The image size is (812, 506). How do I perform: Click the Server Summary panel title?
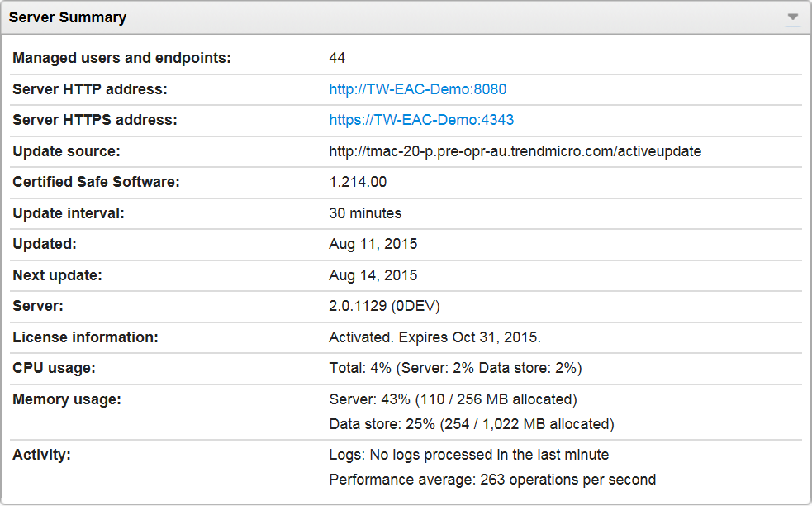(68, 17)
